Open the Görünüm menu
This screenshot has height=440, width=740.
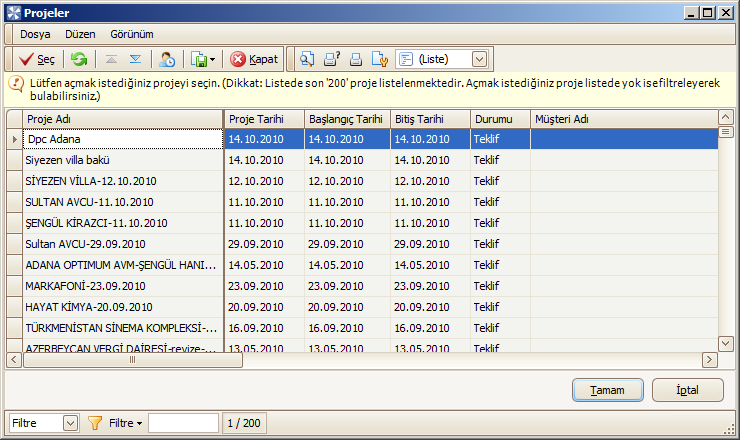point(132,34)
